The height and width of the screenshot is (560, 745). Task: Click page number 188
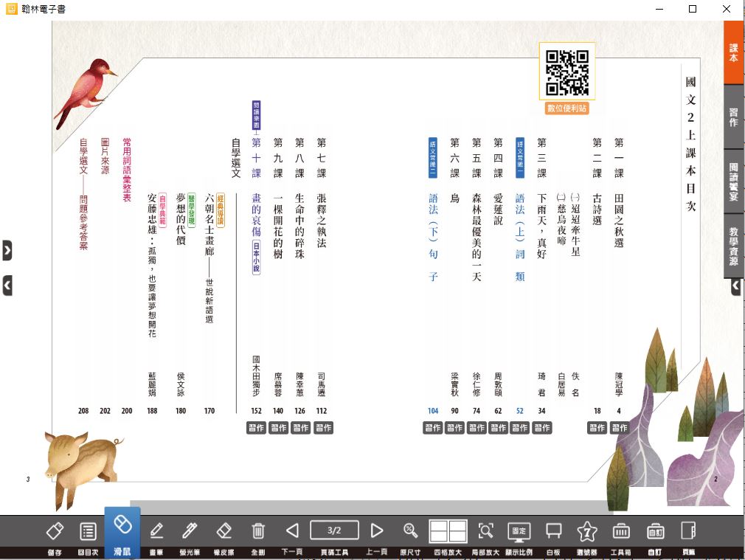click(152, 411)
